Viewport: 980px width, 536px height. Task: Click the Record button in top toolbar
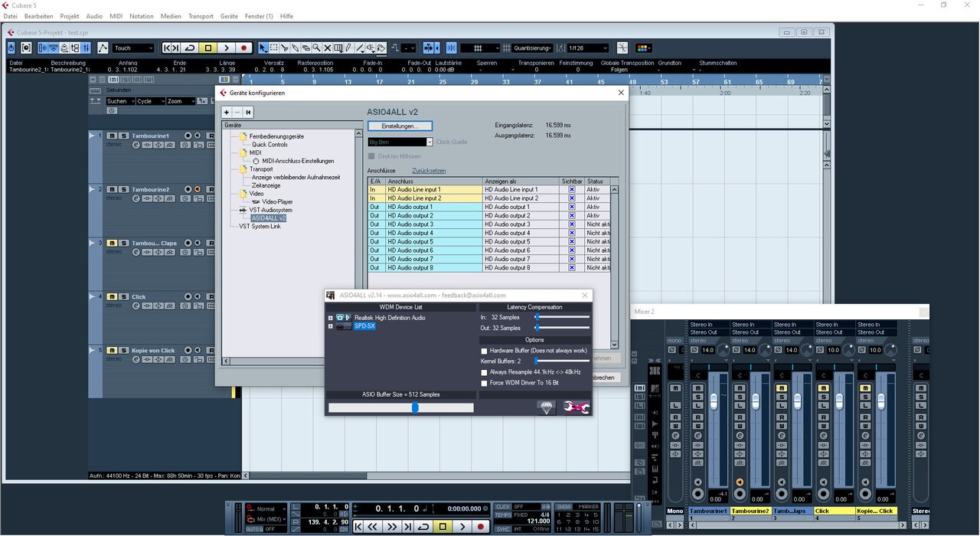pyautogui.click(x=243, y=47)
